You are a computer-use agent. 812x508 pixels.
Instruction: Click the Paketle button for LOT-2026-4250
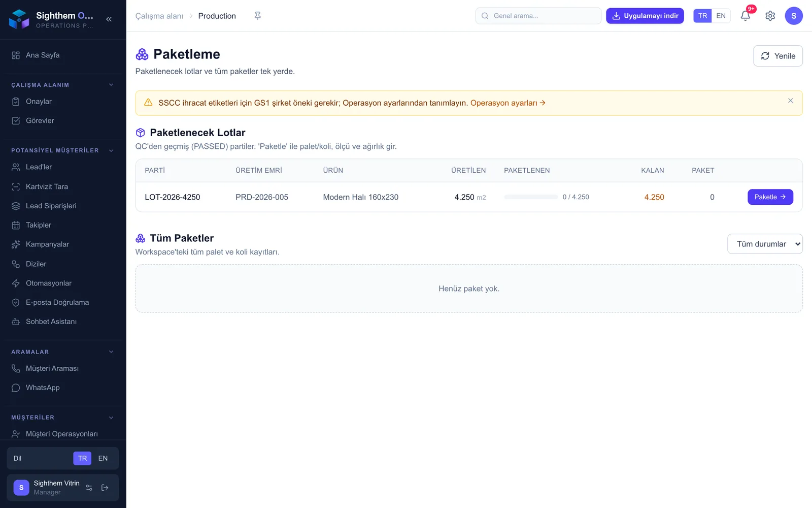770,197
